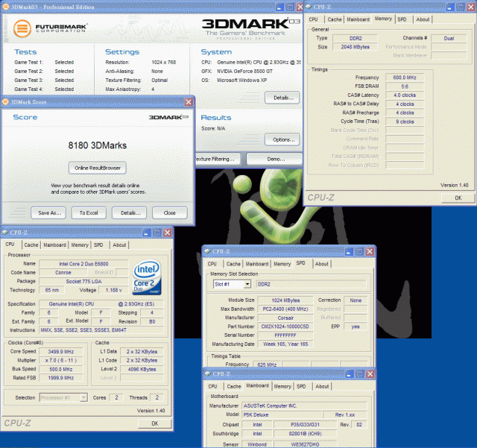The width and height of the screenshot is (477, 448).
Task: Click the Intel Core 2 Duo logo
Action: [147, 277]
